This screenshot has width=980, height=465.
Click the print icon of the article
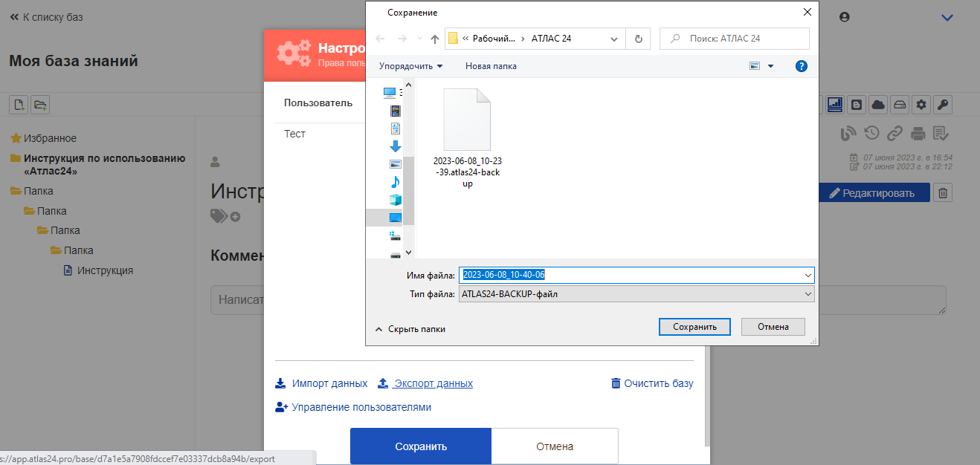918,134
